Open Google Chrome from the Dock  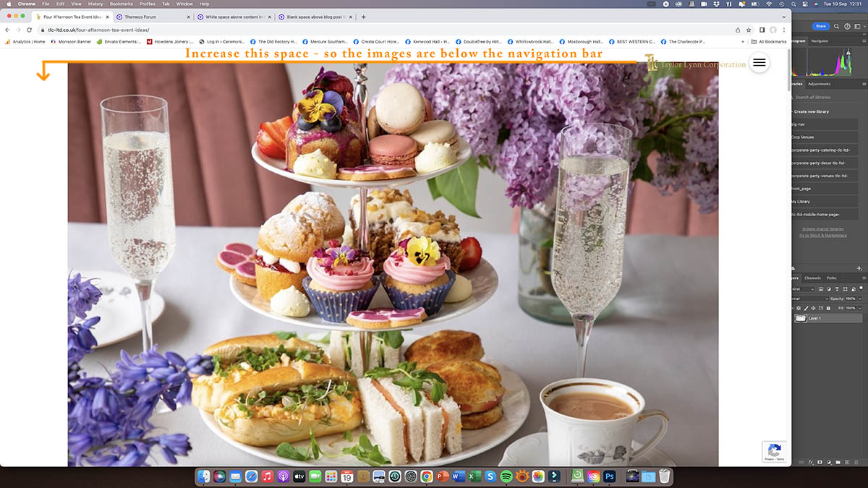(x=427, y=476)
